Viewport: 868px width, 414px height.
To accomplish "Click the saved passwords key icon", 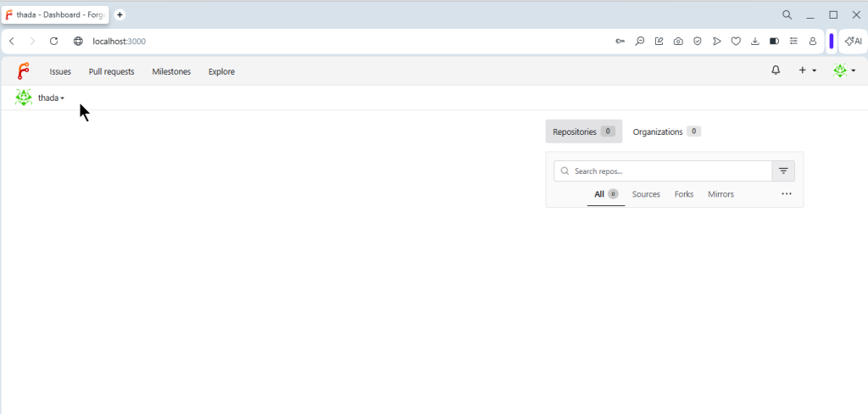I will (x=620, y=41).
